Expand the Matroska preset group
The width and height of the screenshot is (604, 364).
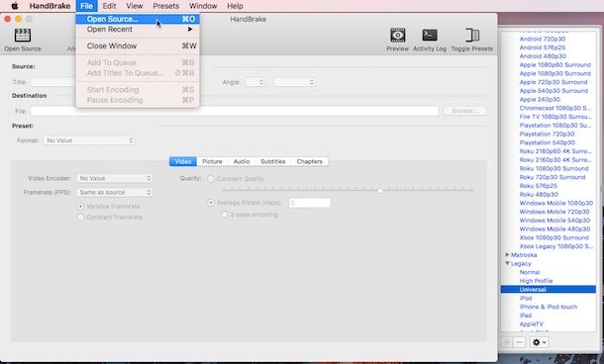click(x=507, y=255)
